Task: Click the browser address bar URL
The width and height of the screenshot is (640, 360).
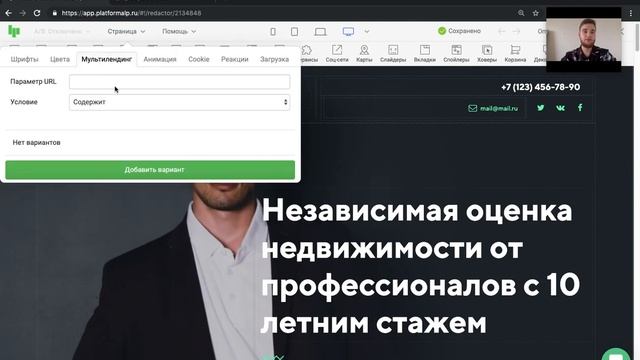Action: pyautogui.click(x=131, y=13)
